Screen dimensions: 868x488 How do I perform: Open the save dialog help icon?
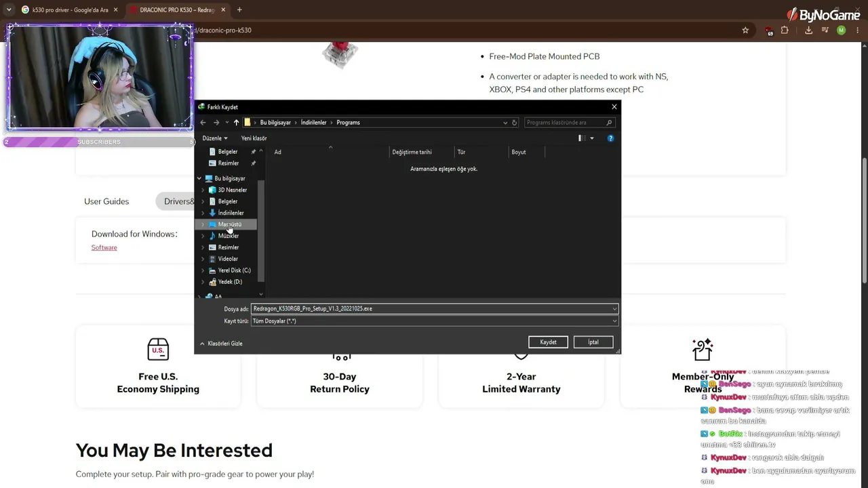click(610, 138)
